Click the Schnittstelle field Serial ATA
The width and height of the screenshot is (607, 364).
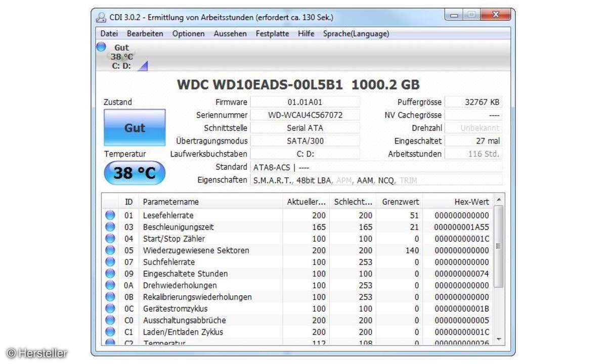point(305,128)
